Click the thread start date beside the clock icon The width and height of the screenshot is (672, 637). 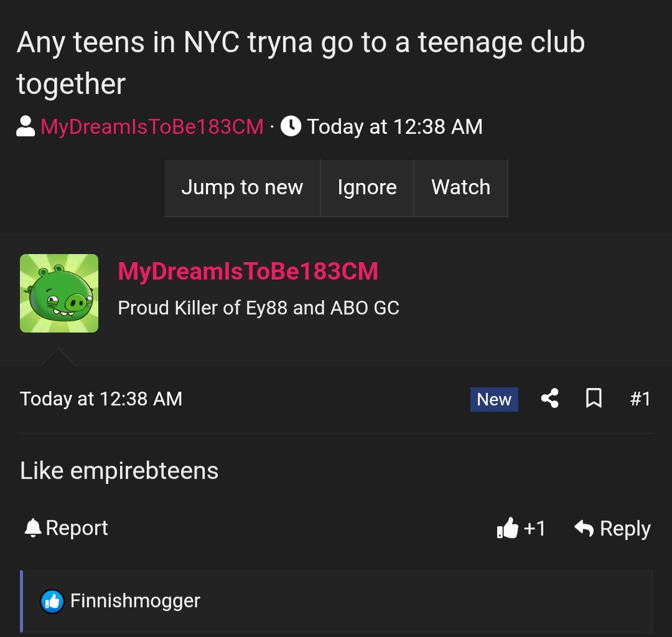[394, 126]
